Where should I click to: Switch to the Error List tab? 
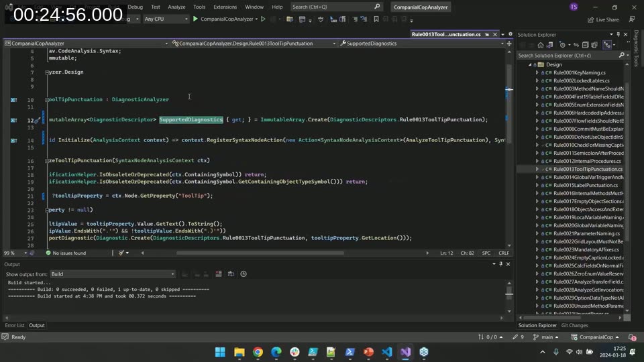coord(15,325)
